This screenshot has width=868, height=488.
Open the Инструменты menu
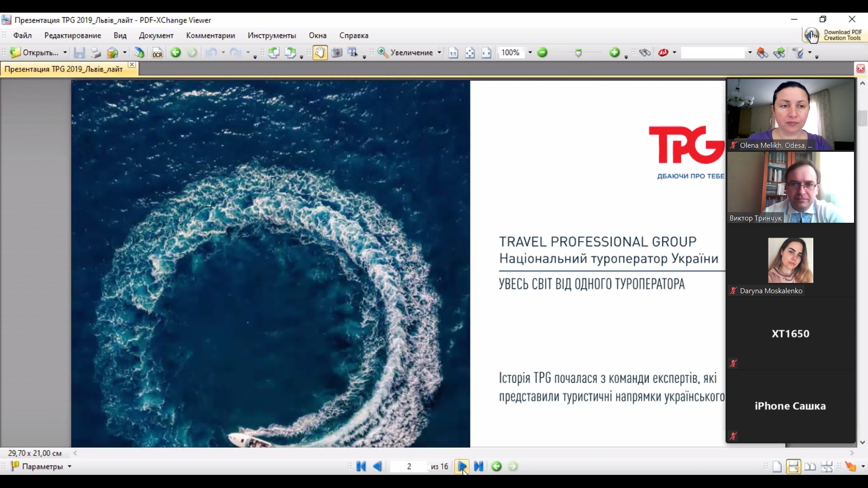coord(272,35)
